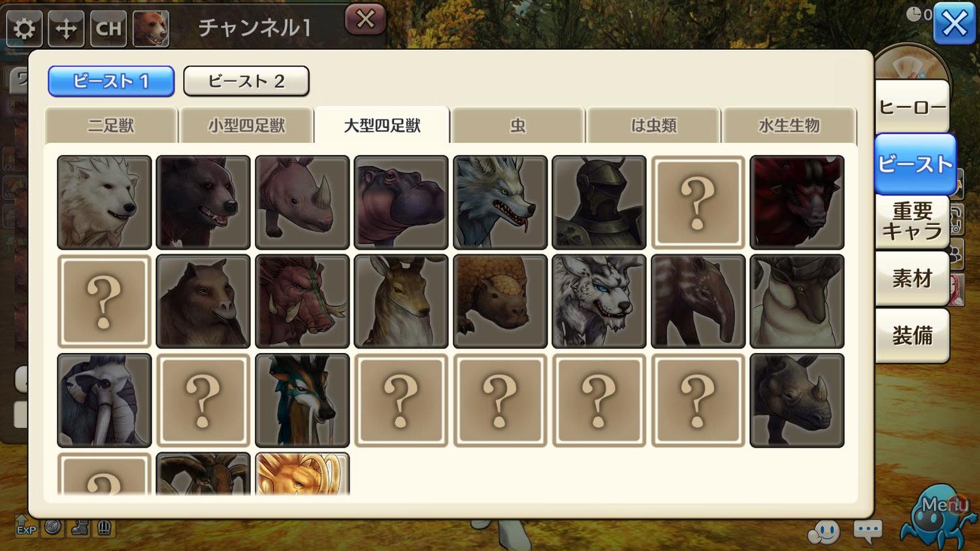Open the 装備 side category
This screenshot has height=551, width=980.
point(912,336)
